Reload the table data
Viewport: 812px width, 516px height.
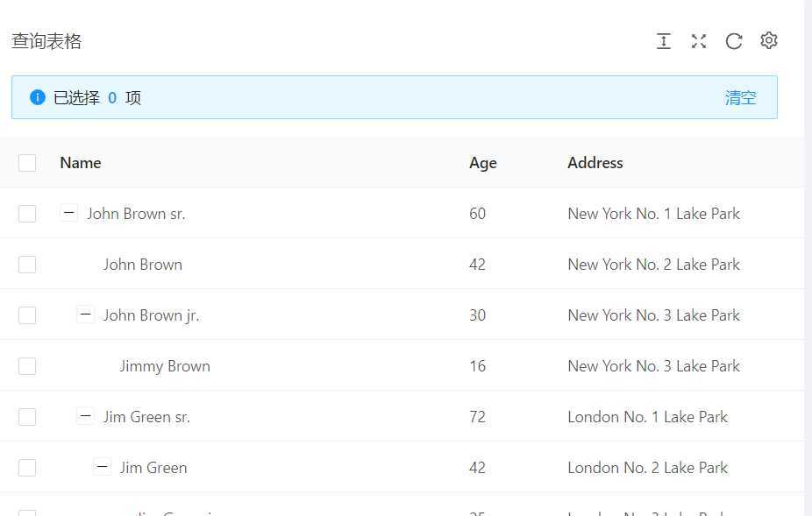734,41
